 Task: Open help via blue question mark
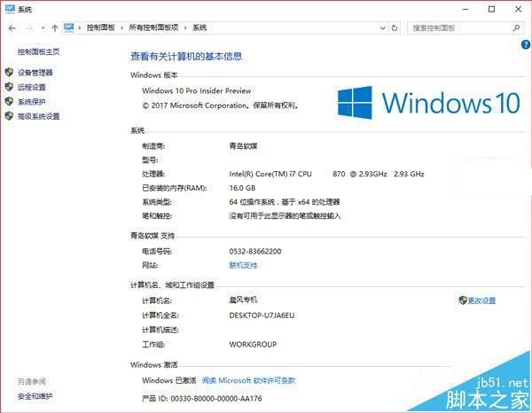pyautogui.click(x=526, y=44)
